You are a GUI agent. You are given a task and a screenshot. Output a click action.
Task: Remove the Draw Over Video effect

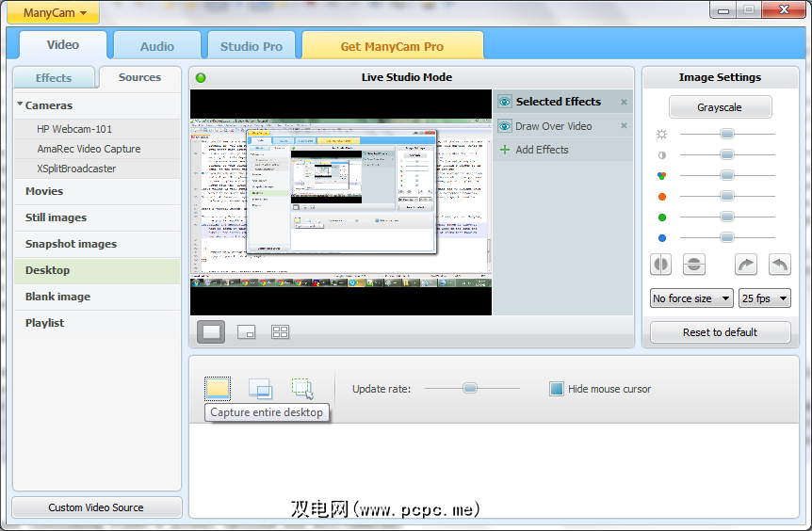point(624,126)
